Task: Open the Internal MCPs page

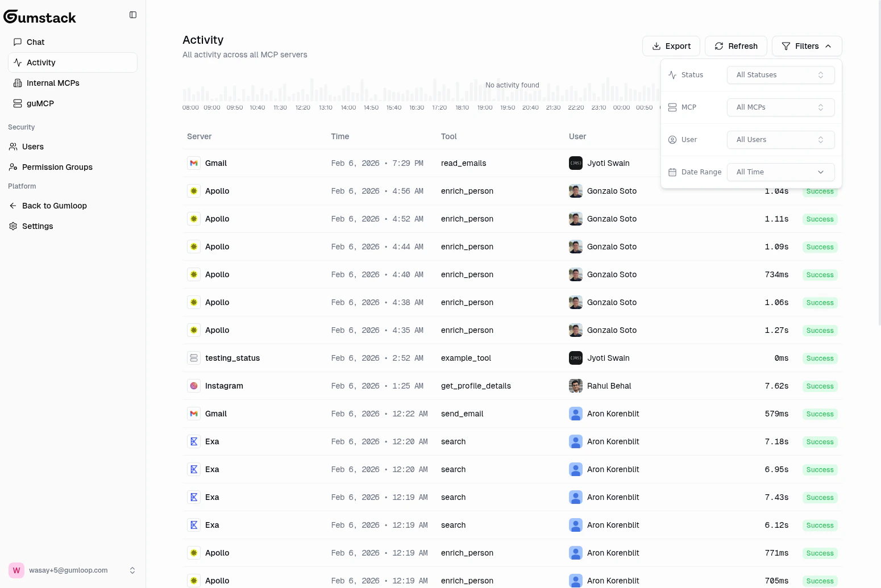Action: coord(53,83)
